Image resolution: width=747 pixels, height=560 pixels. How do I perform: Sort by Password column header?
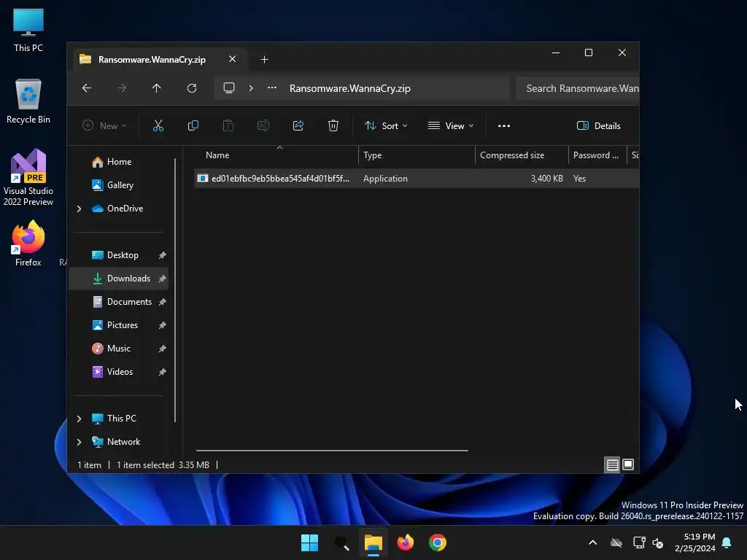click(x=597, y=155)
